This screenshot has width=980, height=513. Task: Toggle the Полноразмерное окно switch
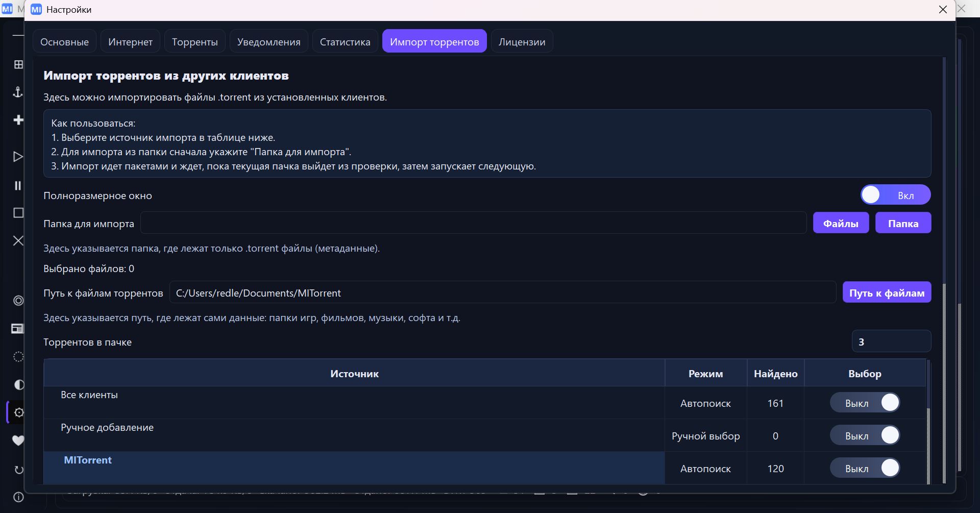(895, 195)
